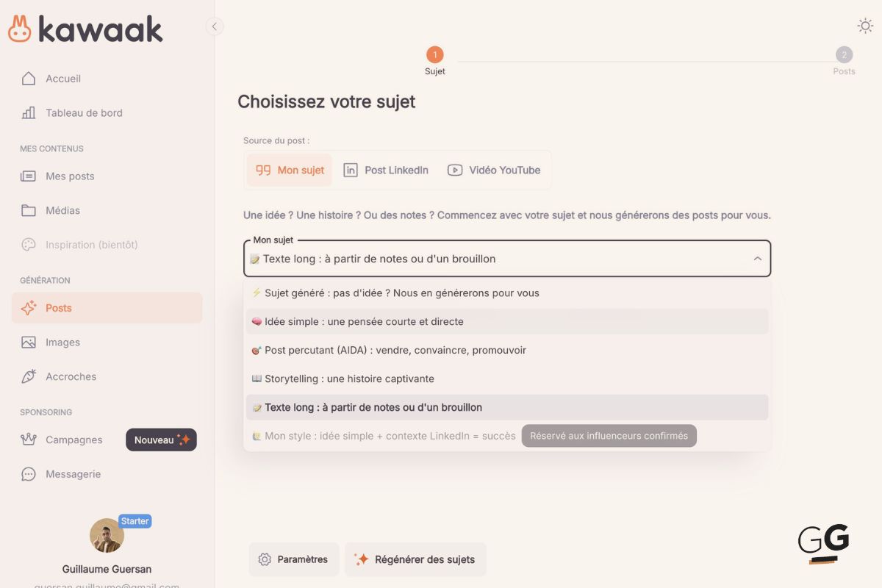Click the kawaak logo icon

tap(18, 28)
